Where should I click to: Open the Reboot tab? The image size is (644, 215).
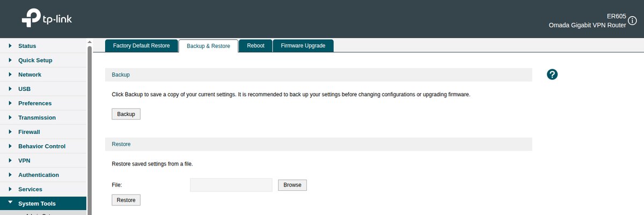coord(255,46)
